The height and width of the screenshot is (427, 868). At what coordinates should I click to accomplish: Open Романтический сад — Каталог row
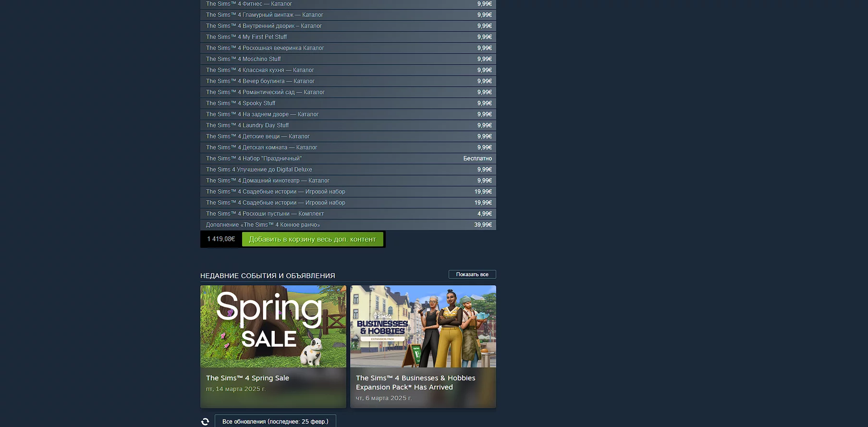click(348, 92)
